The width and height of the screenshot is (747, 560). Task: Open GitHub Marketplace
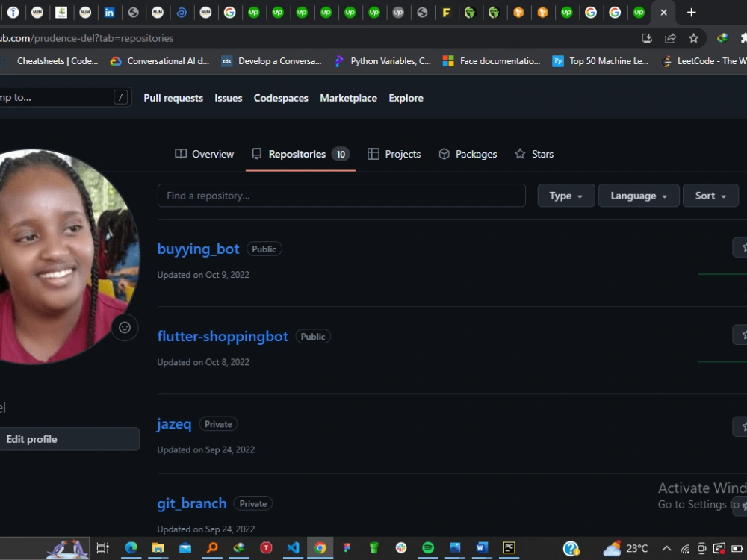click(348, 98)
